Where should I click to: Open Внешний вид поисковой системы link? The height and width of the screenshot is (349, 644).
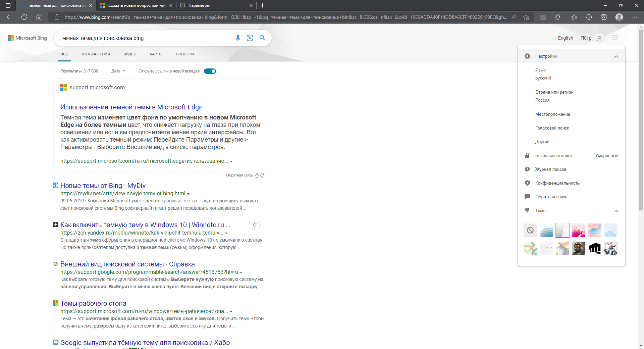tap(127, 264)
